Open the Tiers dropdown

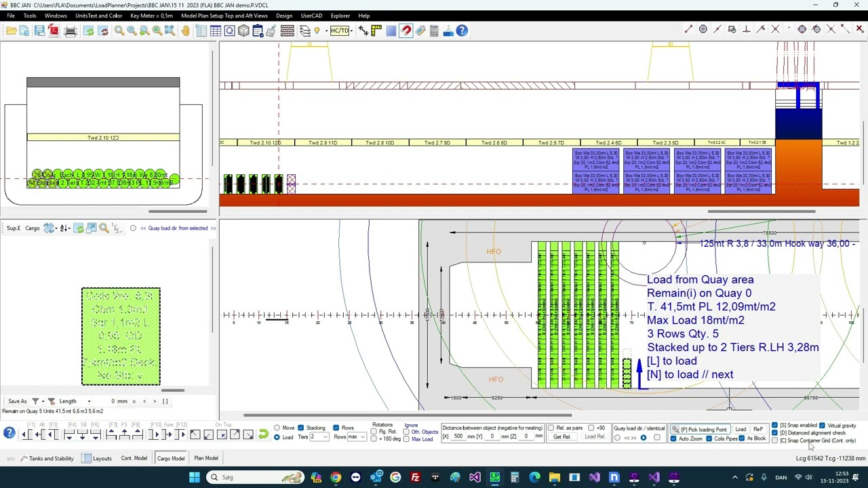318,437
